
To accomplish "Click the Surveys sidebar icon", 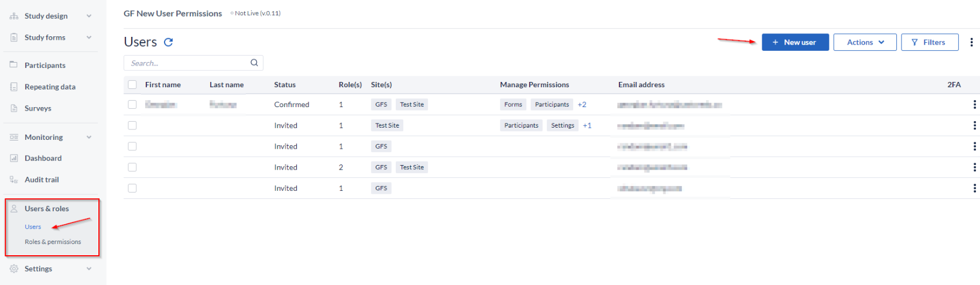I will click(14, 108).
